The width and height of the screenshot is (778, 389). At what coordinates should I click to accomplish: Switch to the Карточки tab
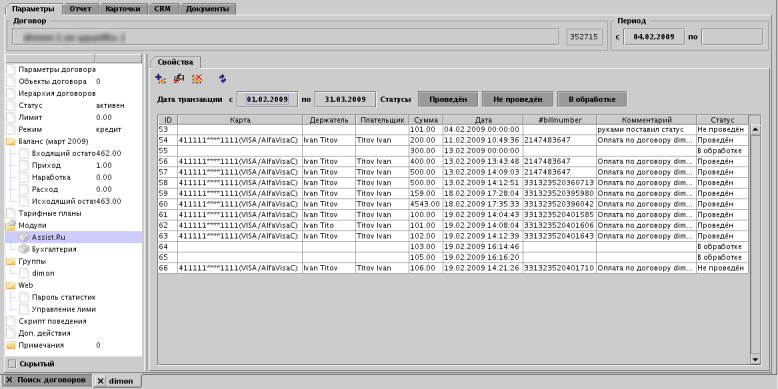pos(123,9)
